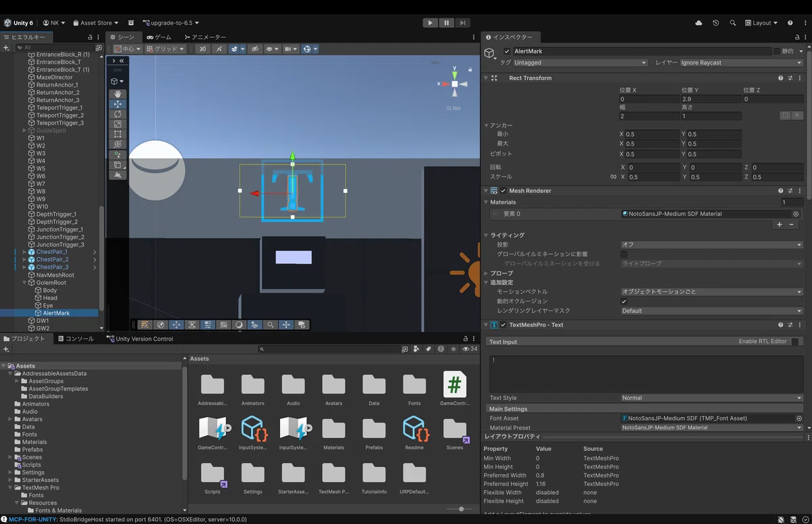Open the undo history icon

pos(716,23)
